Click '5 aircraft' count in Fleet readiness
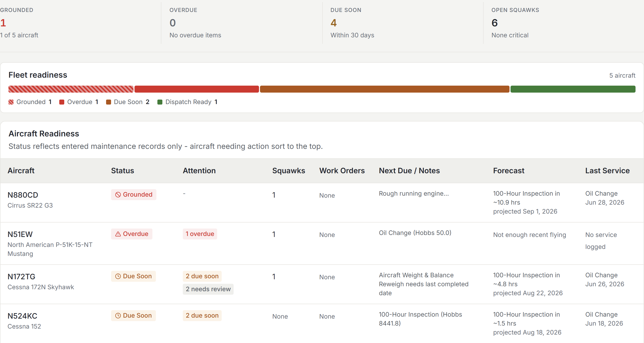 pos(622,76)
